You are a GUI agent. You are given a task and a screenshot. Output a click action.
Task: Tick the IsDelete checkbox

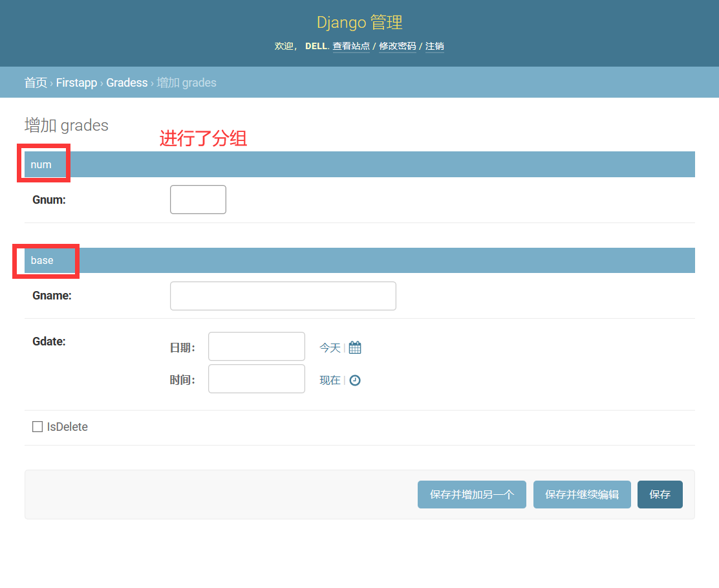(x=38, y=426)
